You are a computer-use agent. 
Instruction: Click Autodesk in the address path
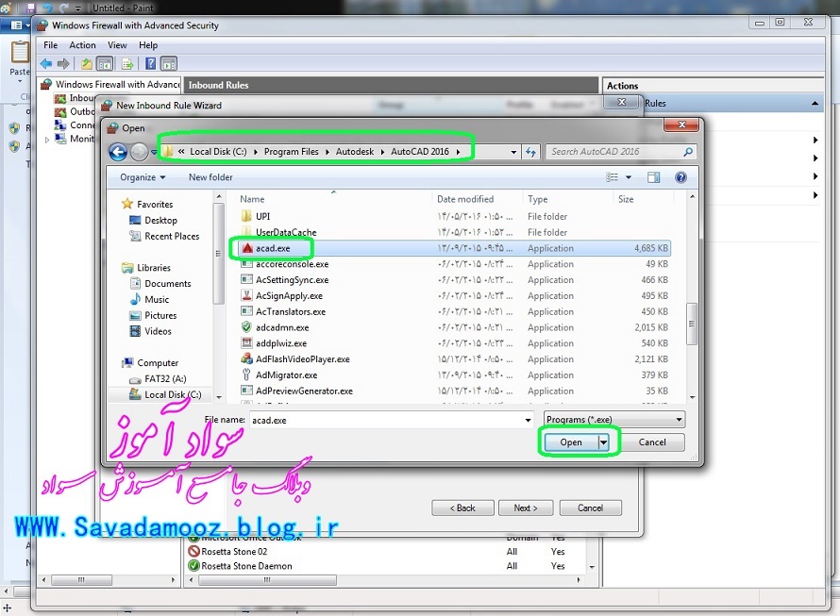coord(355,152)
